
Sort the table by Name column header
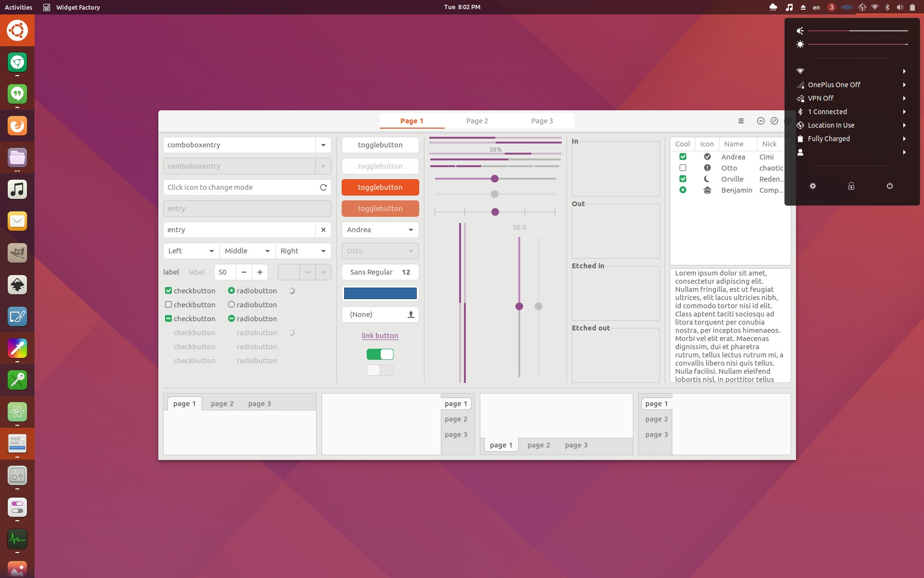click(x=738, y=144)
